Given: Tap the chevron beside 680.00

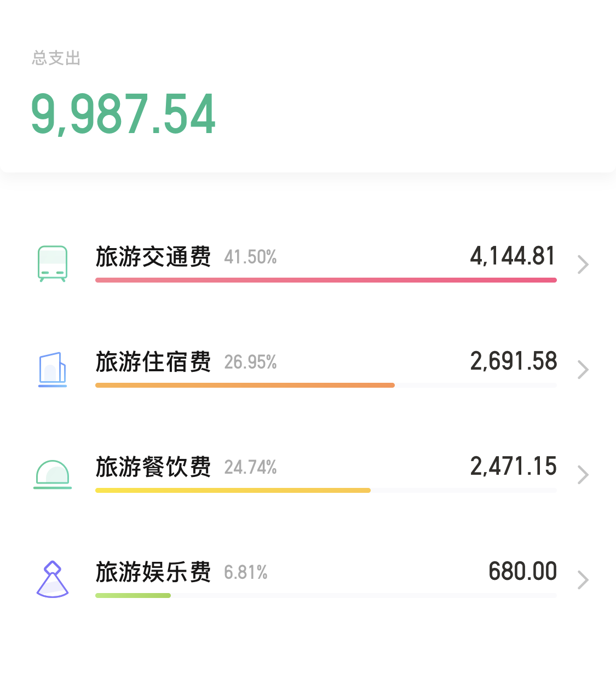Looking at the screenshot, I should (583, 580).
